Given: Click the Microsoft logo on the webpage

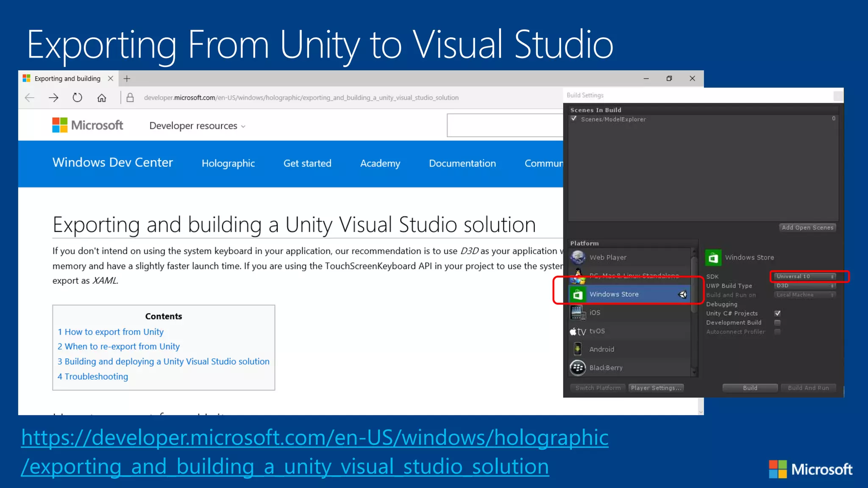Looking at the screenshot, I should [x=88, y=125].
